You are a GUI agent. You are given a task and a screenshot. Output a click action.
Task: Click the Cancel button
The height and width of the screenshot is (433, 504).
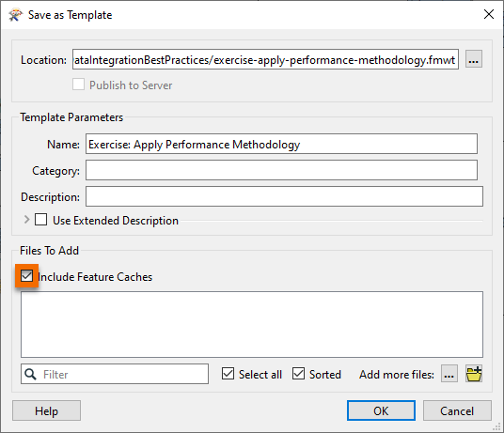coord(457,410)
